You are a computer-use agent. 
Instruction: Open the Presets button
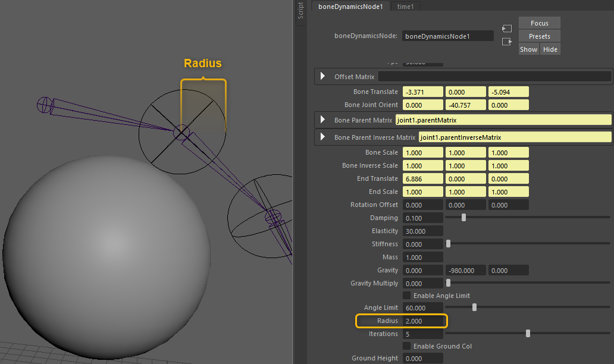539,36
